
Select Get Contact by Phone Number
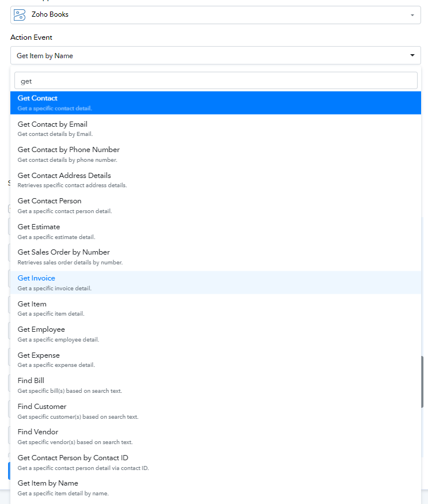(215, 154)
